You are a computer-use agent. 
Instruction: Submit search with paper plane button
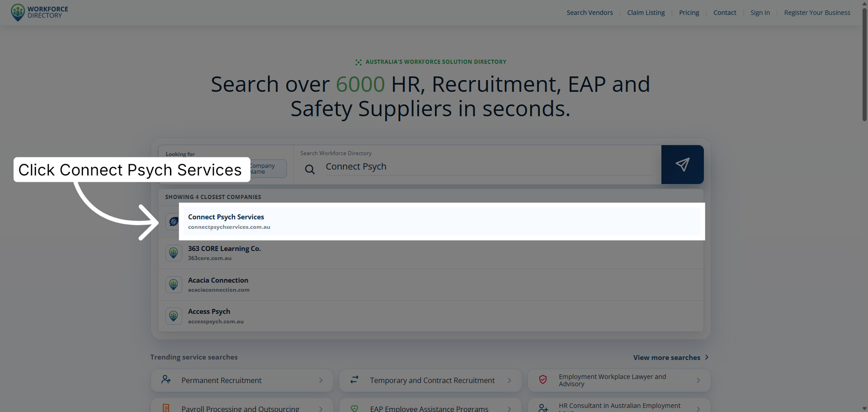click(x=682, y=165)
